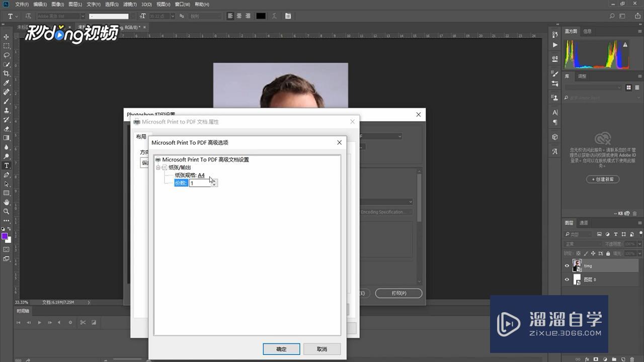Viewport: 644px width, 362px height.
Task: Select the History Brush tool
Action: click(7, 120)
